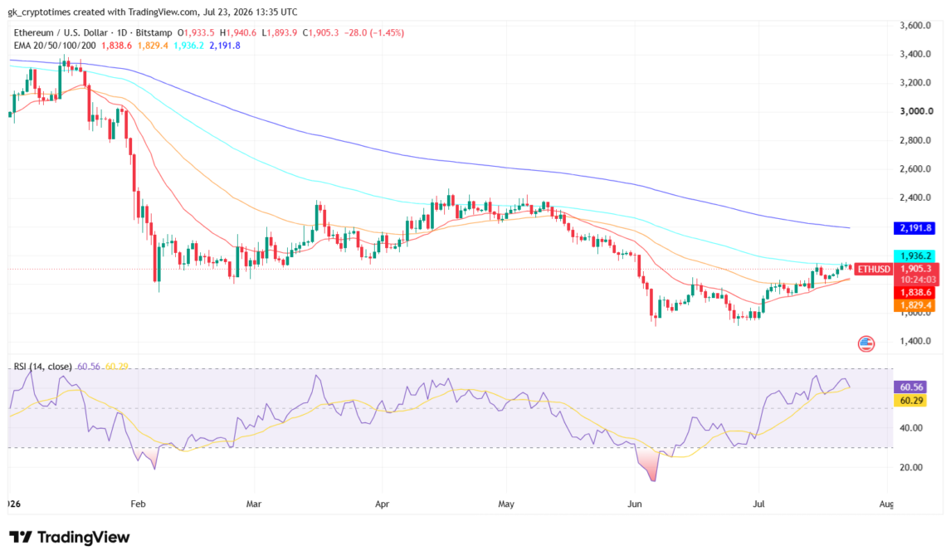Click the Jun label on time axis

click(634, 504)
